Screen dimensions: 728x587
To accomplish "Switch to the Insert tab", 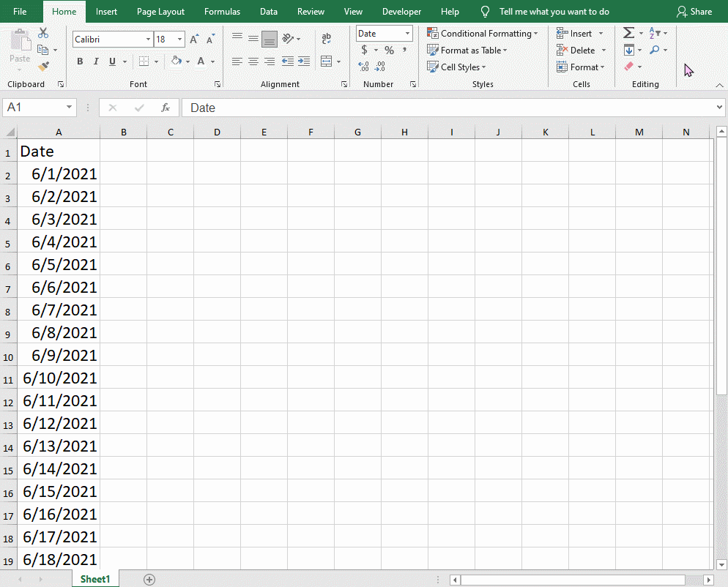I will (106, 12).
